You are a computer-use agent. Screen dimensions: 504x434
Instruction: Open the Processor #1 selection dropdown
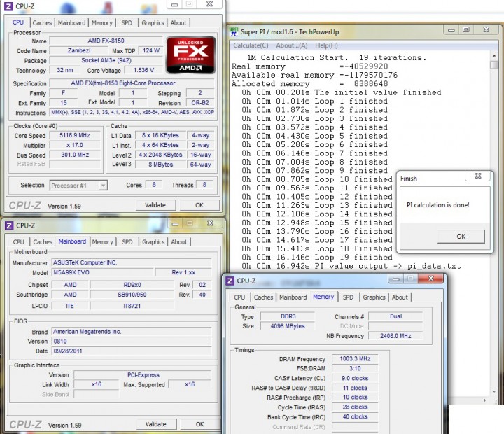coord(78,185)
